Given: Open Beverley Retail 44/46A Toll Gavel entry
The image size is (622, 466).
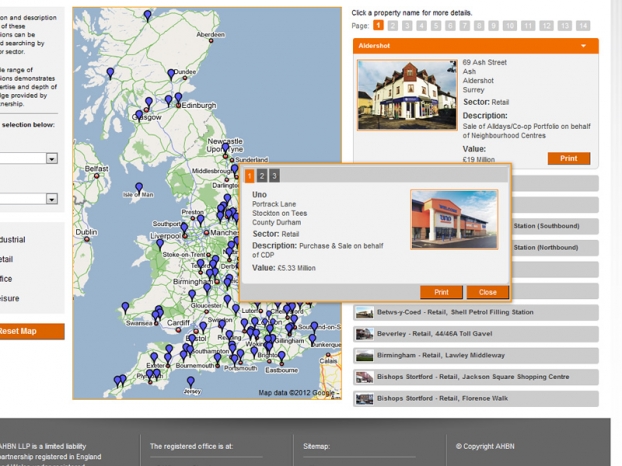Looking at the screenshot, I should pyautogui.click(x=476, y=334).
